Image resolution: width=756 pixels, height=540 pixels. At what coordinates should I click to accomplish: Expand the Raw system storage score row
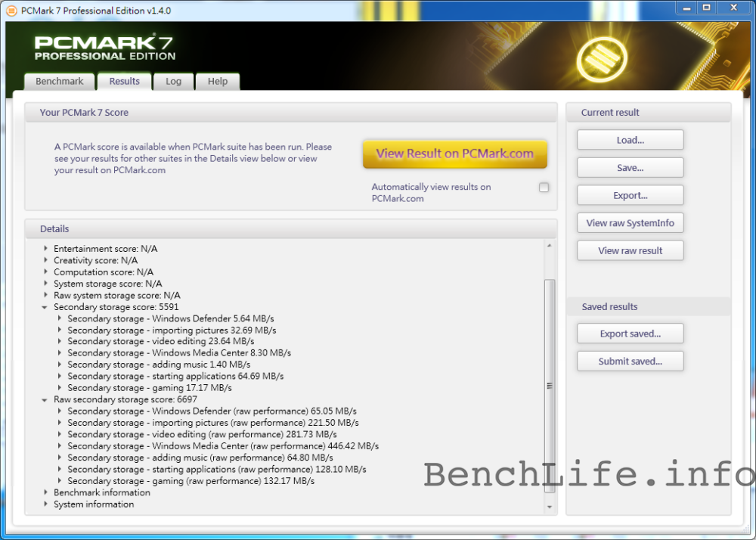pyautogui.click(x=46, y=295)
